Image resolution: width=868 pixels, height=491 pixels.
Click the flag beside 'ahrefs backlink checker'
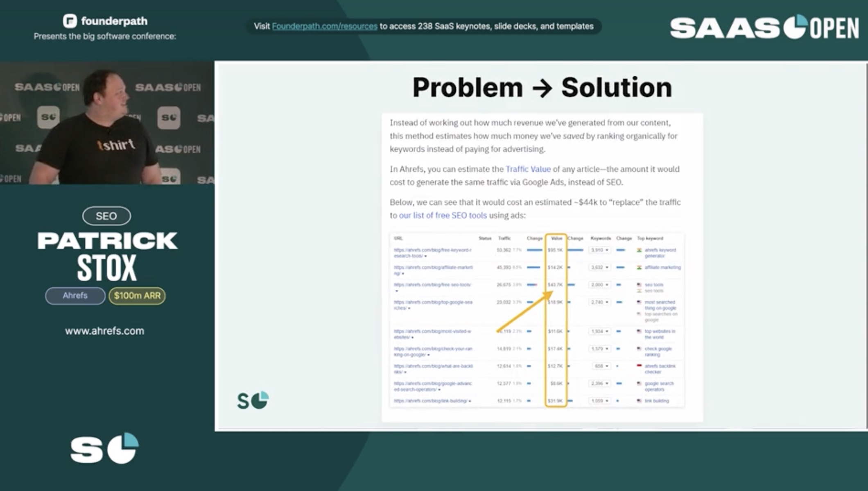639,366
